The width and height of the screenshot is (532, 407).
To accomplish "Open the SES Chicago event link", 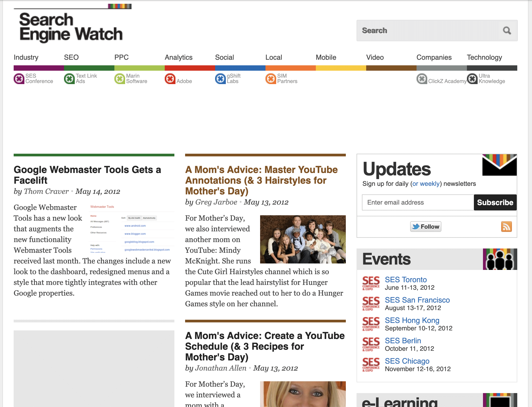I will coord(407,361).
